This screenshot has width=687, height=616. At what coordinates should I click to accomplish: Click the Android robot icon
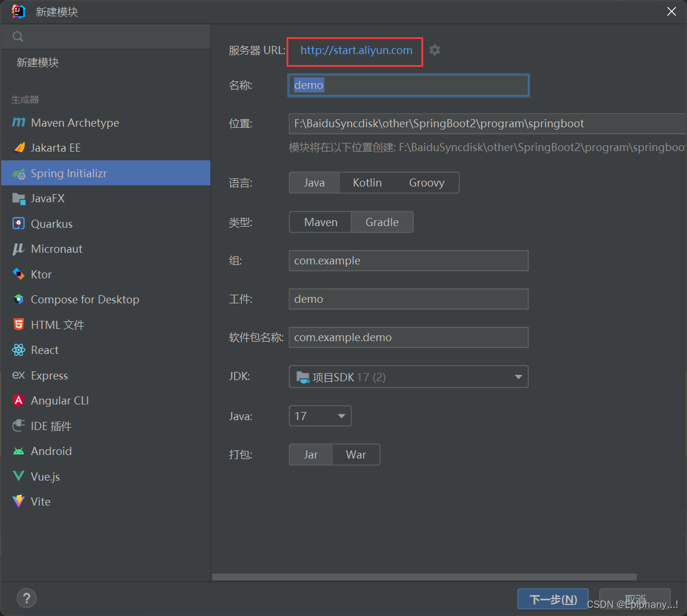(x=19, y=451)
